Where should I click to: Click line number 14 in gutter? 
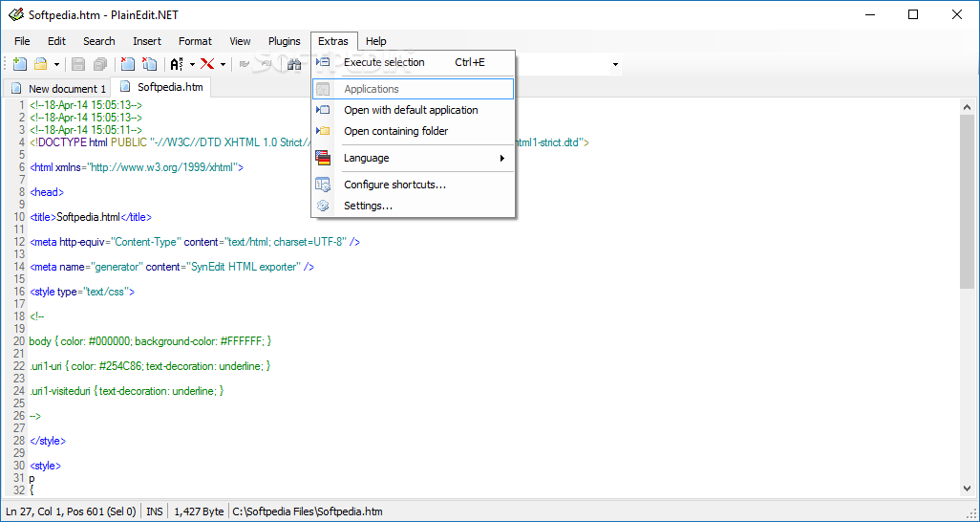click(x=19, y=267)
